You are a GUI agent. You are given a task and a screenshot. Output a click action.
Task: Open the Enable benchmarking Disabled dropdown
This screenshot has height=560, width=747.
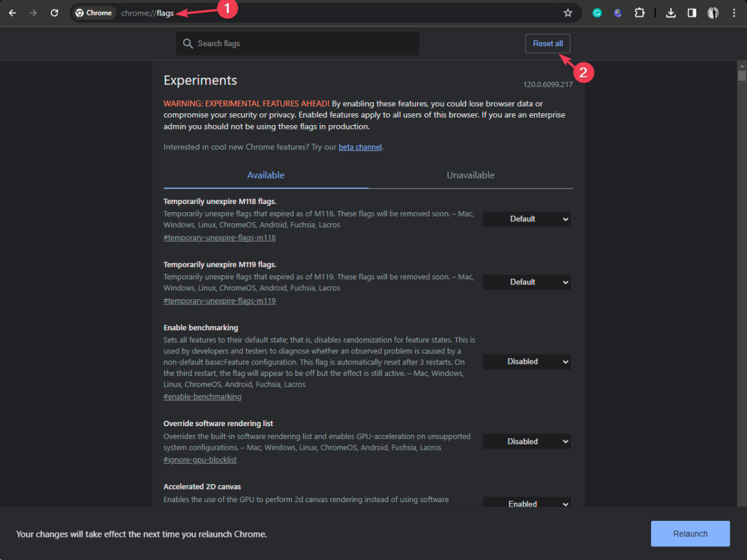[527, 362]
